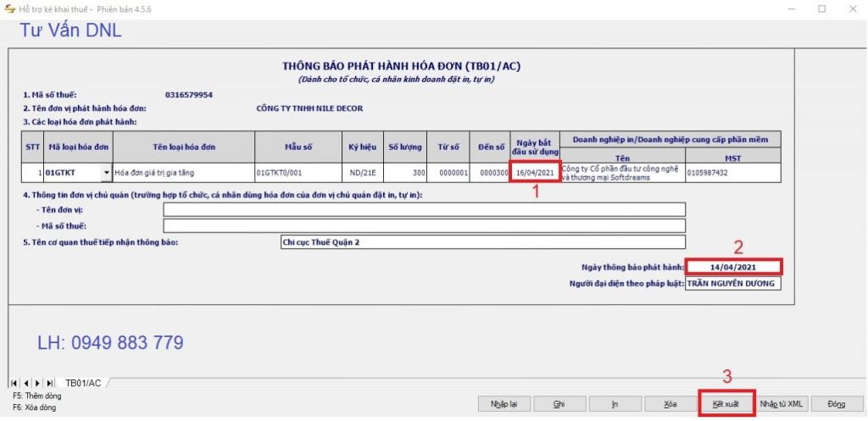
Task: Close the Hỗ trợ kê khai thuế window
Action: coord(853,8)
